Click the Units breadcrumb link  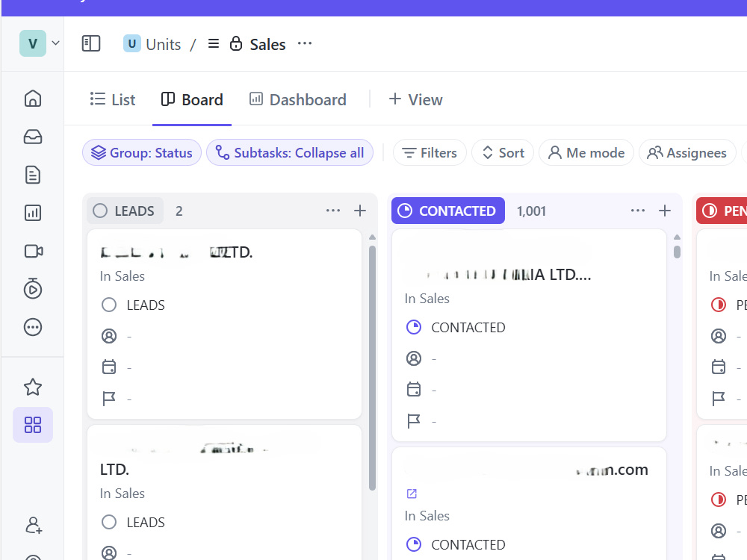(164, 44)
